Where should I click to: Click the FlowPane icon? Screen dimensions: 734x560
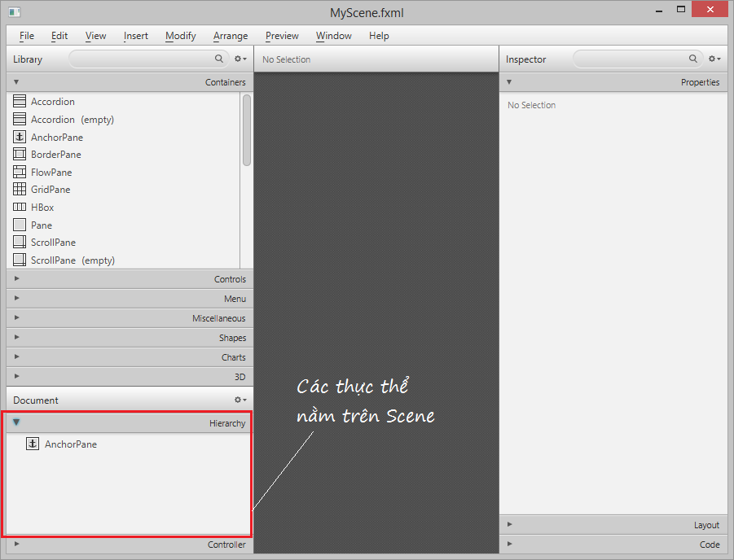20,172
